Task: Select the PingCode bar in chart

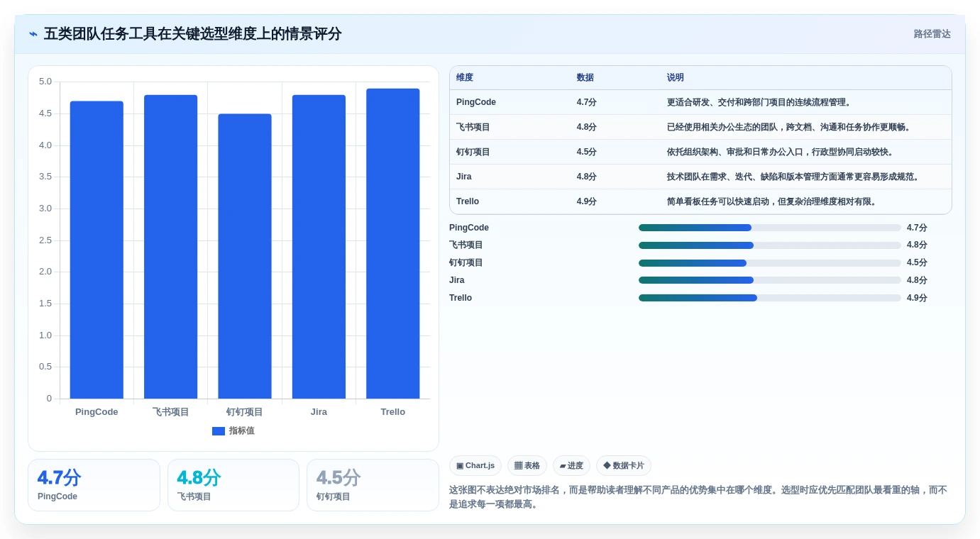Action: [x=97, y=250]
